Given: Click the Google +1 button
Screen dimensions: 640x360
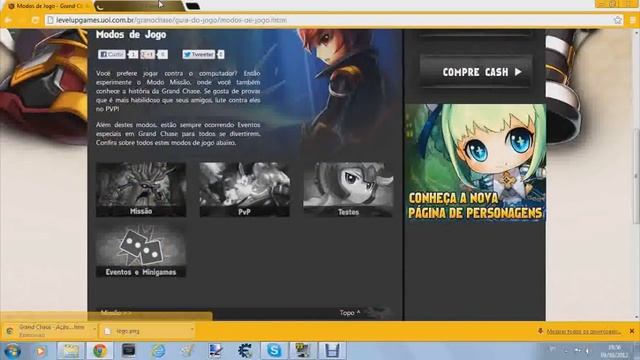Looking at the screenshot, I should (x=147, y=54).
